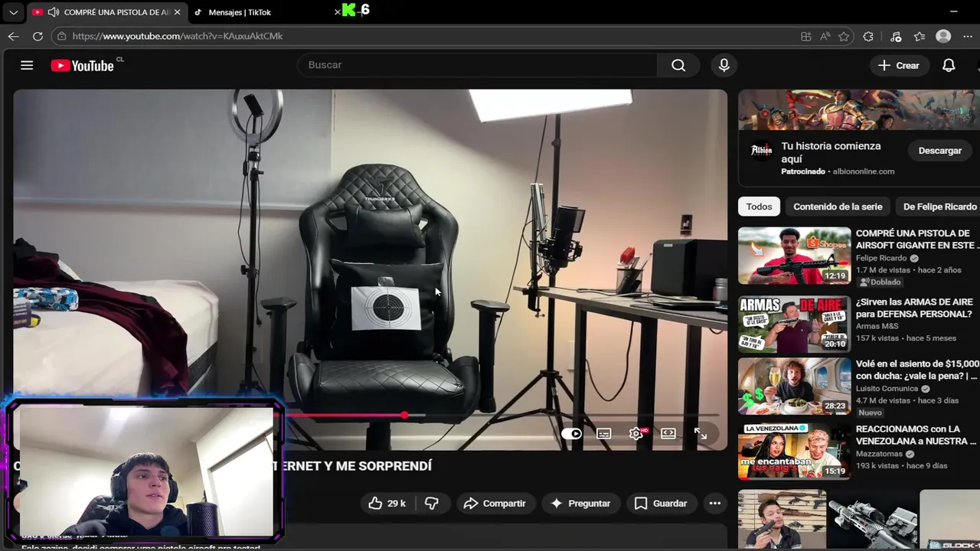Open the title REACCIONAMOS con LA VENEZOLANA

pos(916,435)
